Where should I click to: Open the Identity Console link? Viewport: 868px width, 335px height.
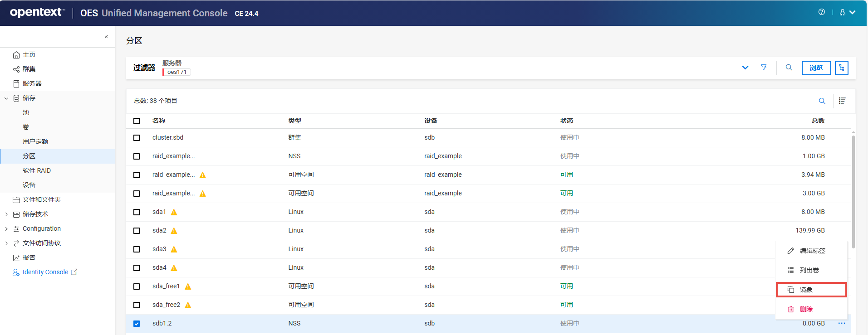[x=45, y=272]
